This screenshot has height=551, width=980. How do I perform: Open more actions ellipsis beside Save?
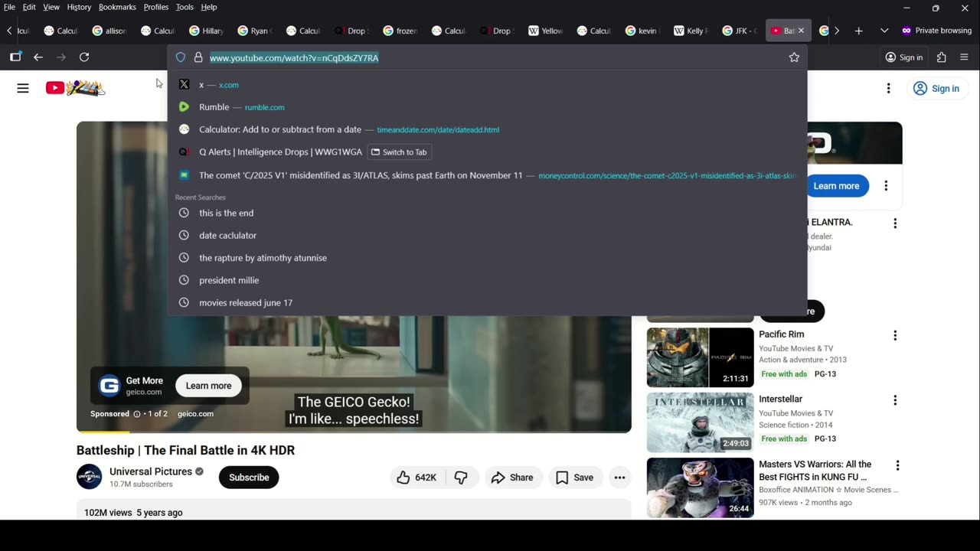619,478
